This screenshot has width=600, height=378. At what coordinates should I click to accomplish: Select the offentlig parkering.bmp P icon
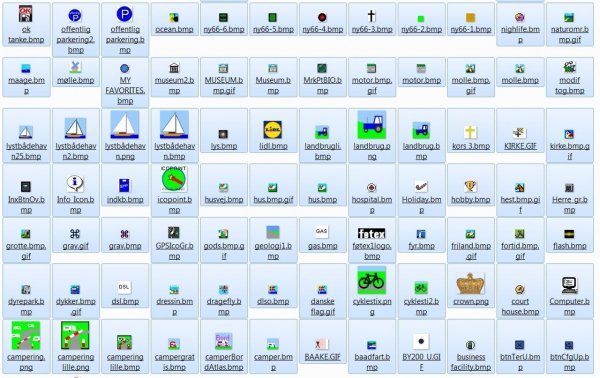click(x=124, y=14)
